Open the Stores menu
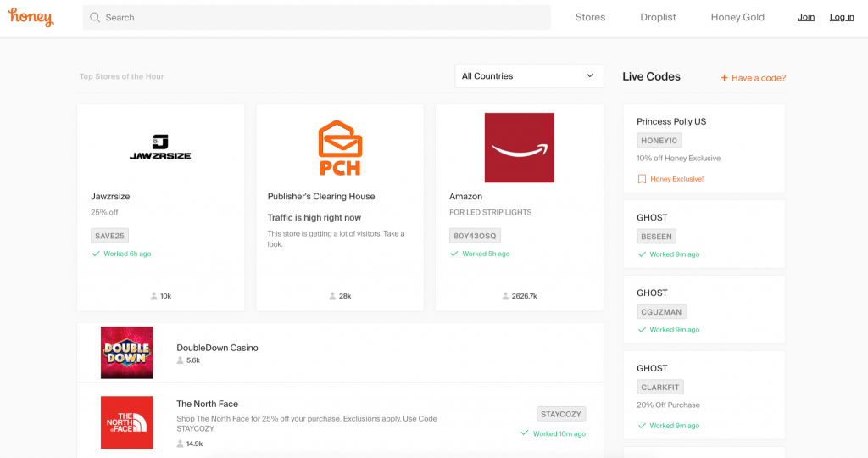Screen dimensions: 868x458 click(590, 17)
